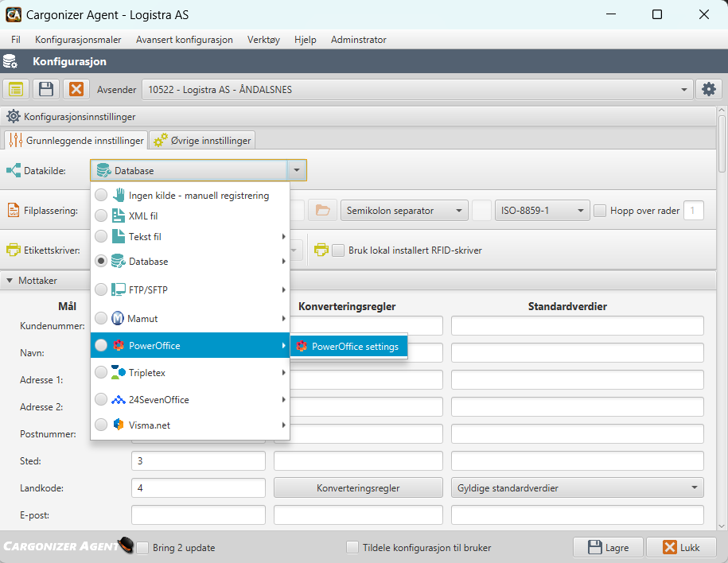
Task: Click the Konverteringsregler button
Action: tap(357, 487)
